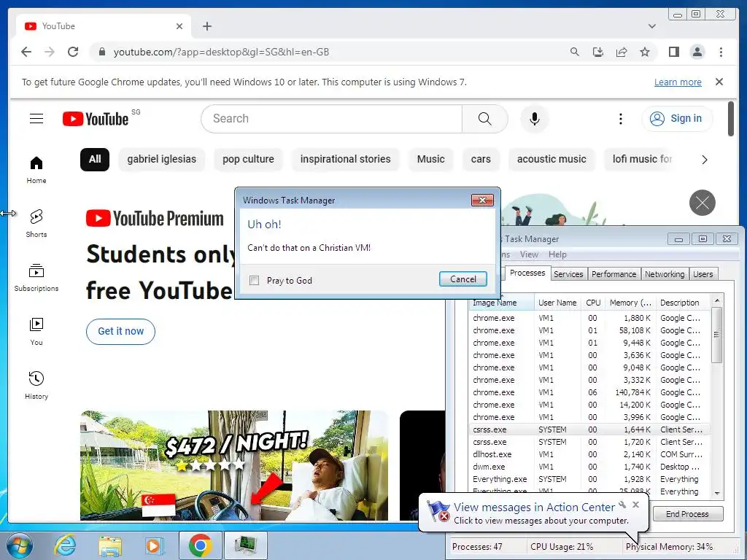Open YouTube settings three-dot menu
This screenshot has height=560, width=747.
tap(620, 119)
